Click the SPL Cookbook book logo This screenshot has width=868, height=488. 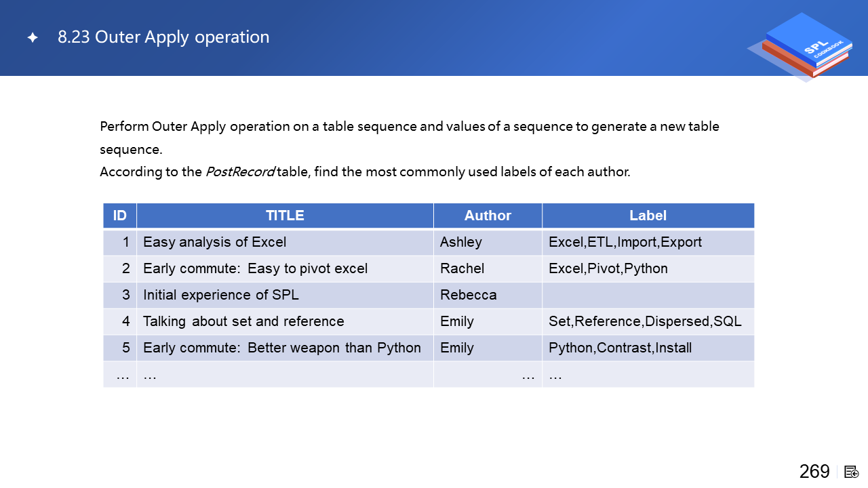(804, 46)
